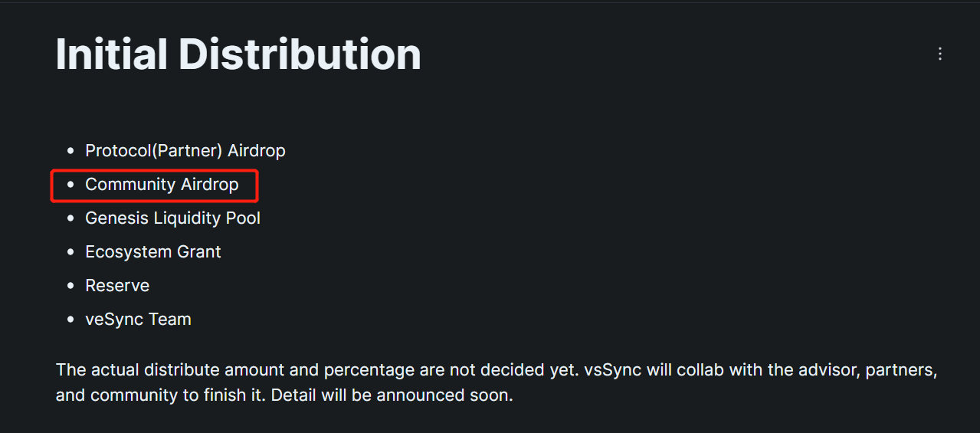The image size is (980, 433).
Task: Click the word "Initial" in the heading
Action: click(112, 54)
